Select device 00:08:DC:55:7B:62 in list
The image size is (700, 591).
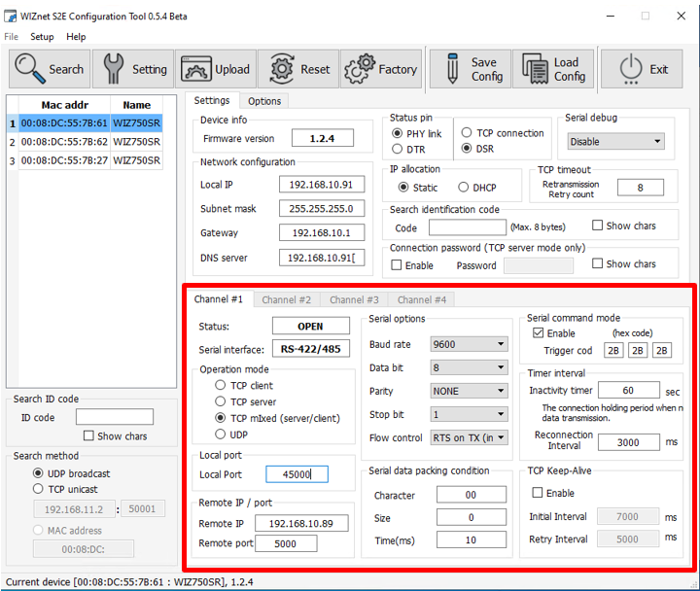click(x=90, y=142)
